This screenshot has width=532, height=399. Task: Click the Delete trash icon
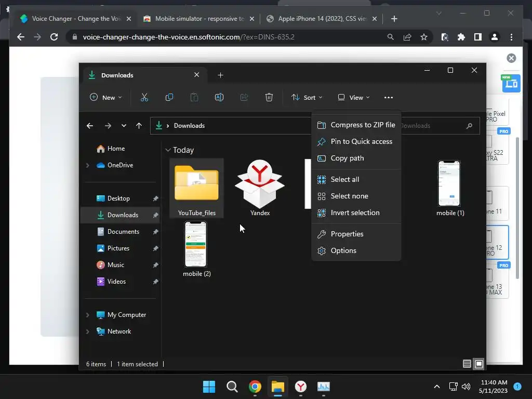269,97
